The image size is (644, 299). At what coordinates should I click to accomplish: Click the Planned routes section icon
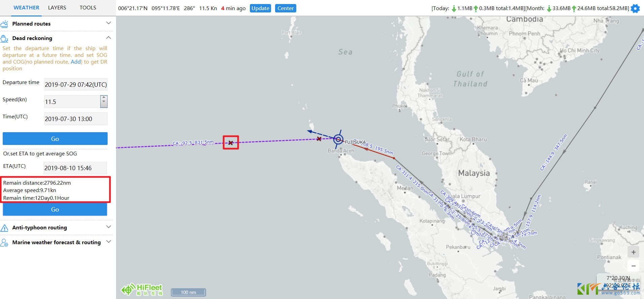(x=5, y=24)
